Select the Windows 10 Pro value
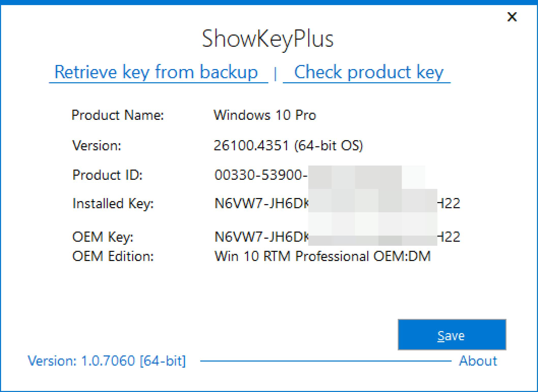 tap(265, 115)
